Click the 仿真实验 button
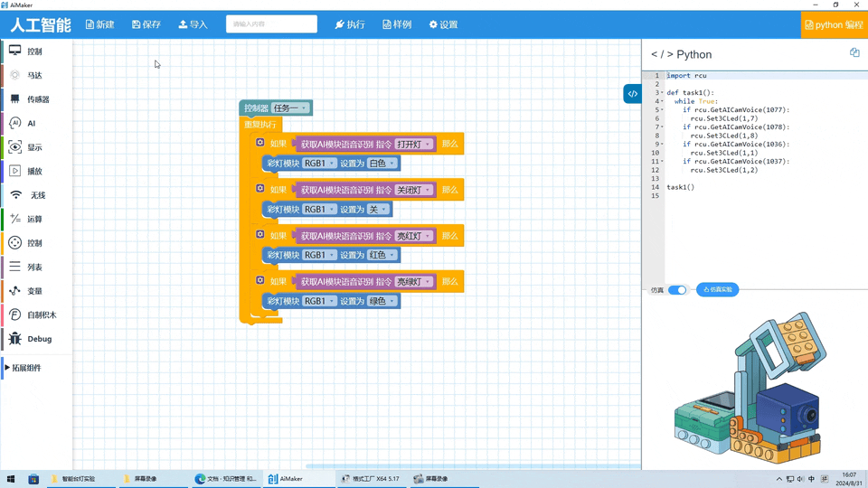This screenshot has width=868, height=488. [x=717, y=290]
